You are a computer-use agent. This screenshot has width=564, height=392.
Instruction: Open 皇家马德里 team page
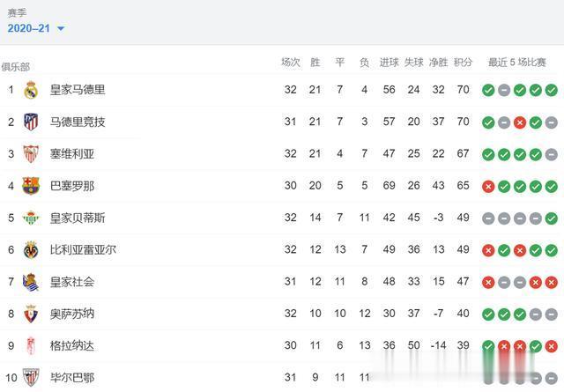pos(78,90)
